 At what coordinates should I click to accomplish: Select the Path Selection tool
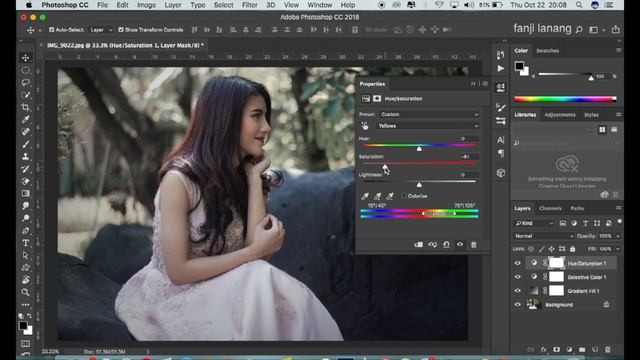(x=26, y=256)
